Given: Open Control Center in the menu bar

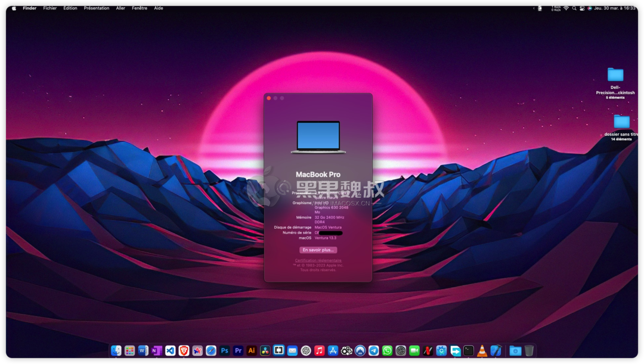Looking at the screenshot, I should coord(581,8).
